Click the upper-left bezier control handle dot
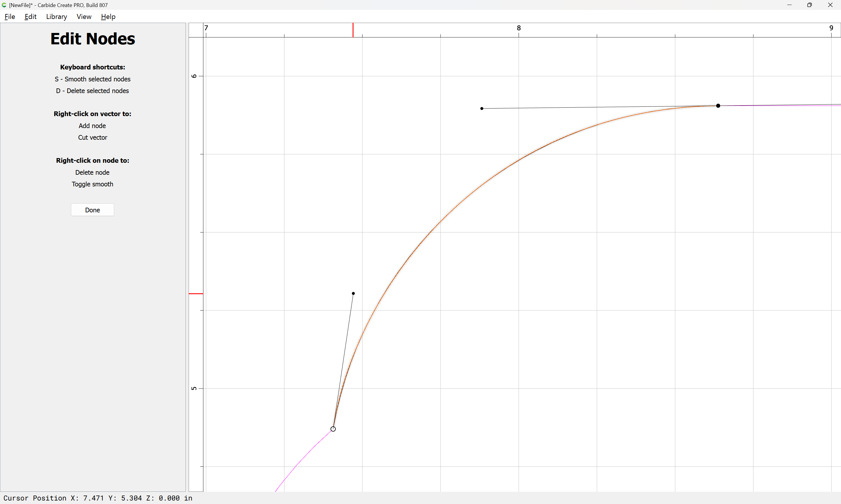This screenshot has width=841, height=504. [482, 108]
